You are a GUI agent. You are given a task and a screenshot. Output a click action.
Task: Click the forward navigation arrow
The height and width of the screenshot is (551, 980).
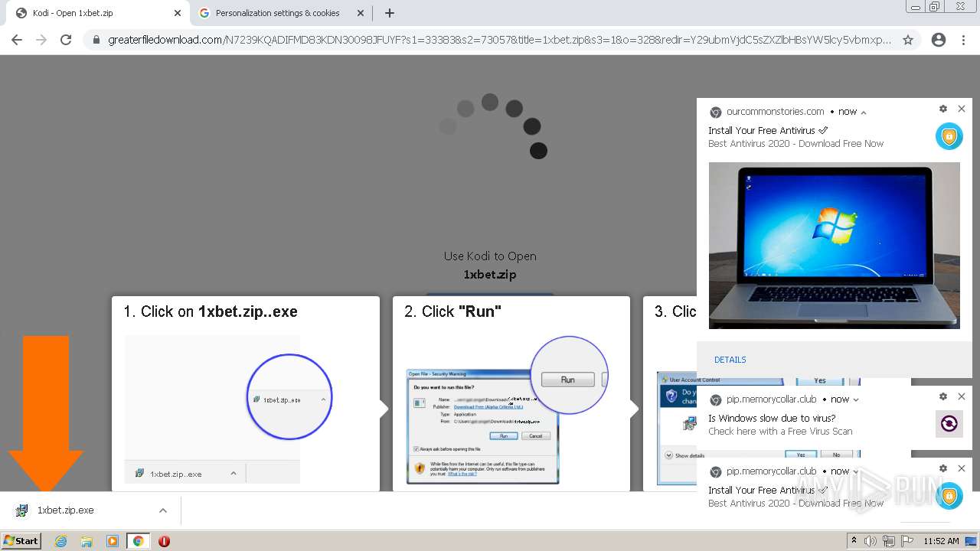point(41,40)
